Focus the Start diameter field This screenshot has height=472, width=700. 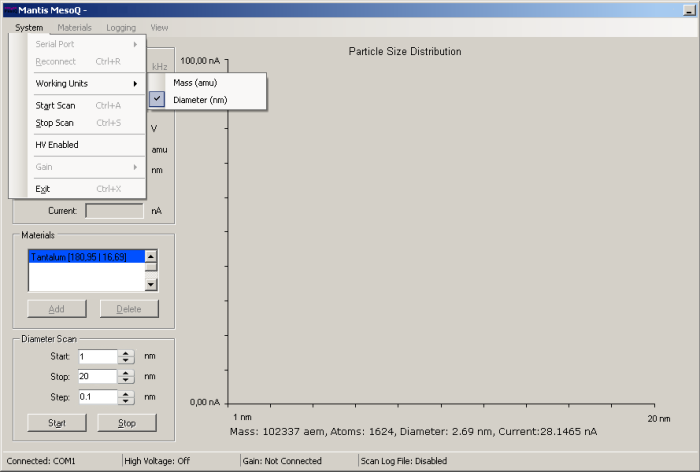[98, 356]
